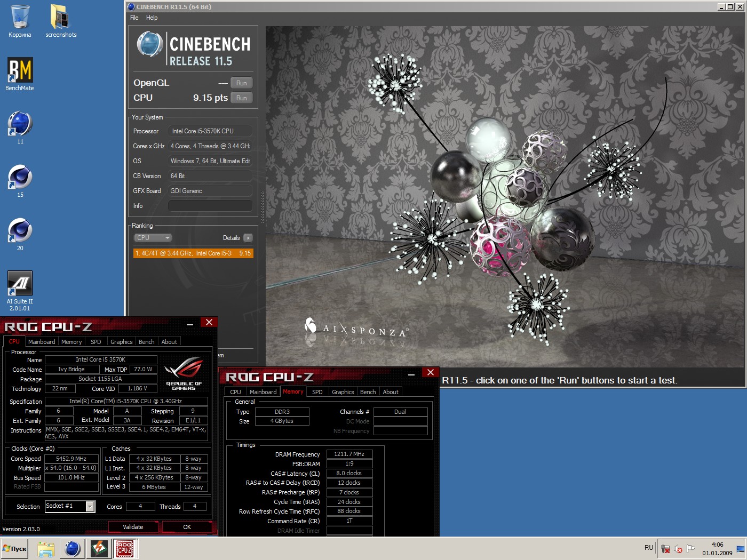
Task: Click the network tray icon
Action: point(665,548)
